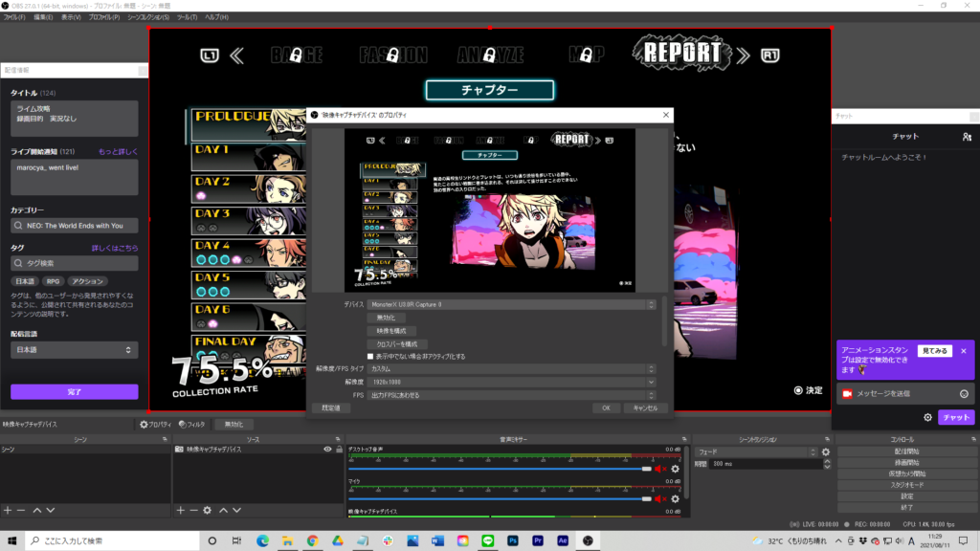Open Microsoft Edge from taskbar
The height and width of the screenshot is (551, 980).
(262, 540)
